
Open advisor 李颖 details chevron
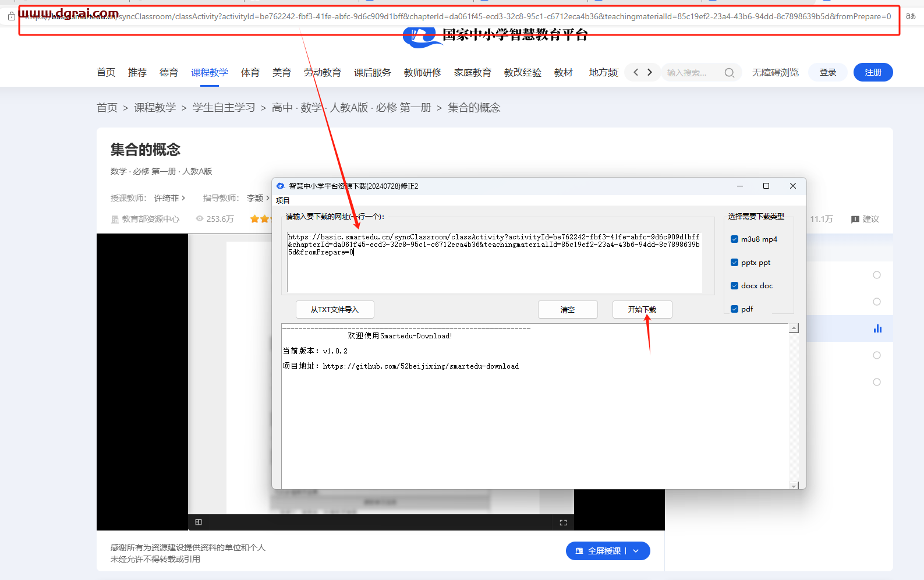pyautogui.click(x=268, y=198)
